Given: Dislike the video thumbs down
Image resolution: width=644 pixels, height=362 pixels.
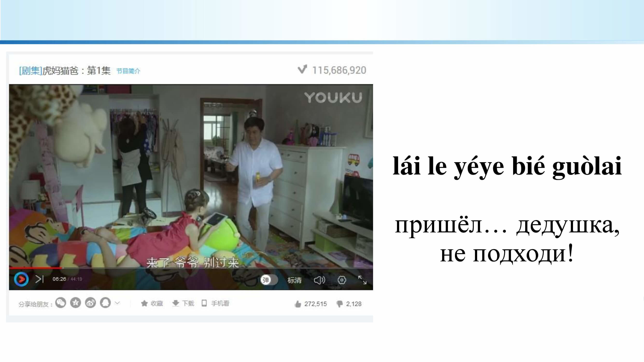Looking at the screenshot, I should click(x=349, y=304).
